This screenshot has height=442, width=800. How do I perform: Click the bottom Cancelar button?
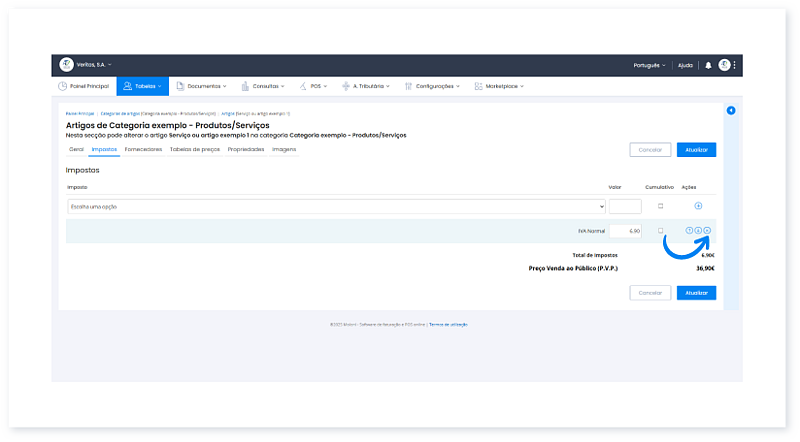pyautogui.click(x=650, y=293)
